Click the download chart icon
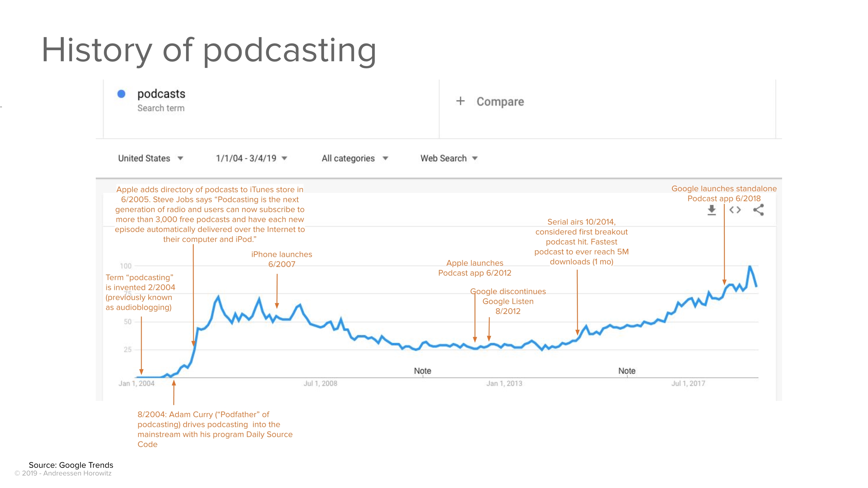 [711, 210]
